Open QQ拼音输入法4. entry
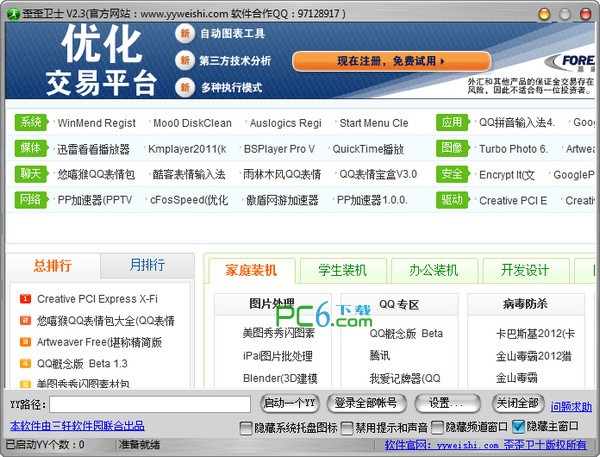 [x=517, y=123]
